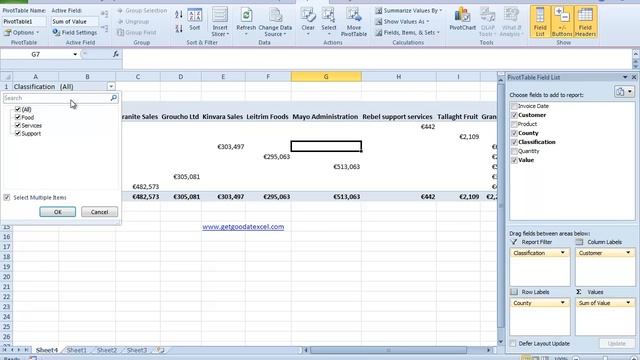This screenshot has width=640, height=360.
Task: Select column G header
Action: point(326,76)
